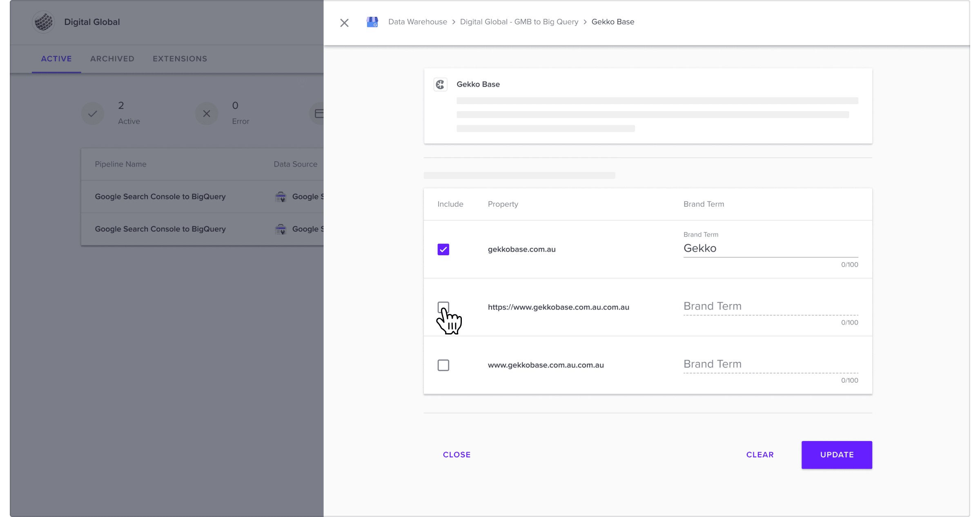Open Digital Global - GMB to Big Query breadcrumb
The image size is (980, 517).
[x=519, y=22]
